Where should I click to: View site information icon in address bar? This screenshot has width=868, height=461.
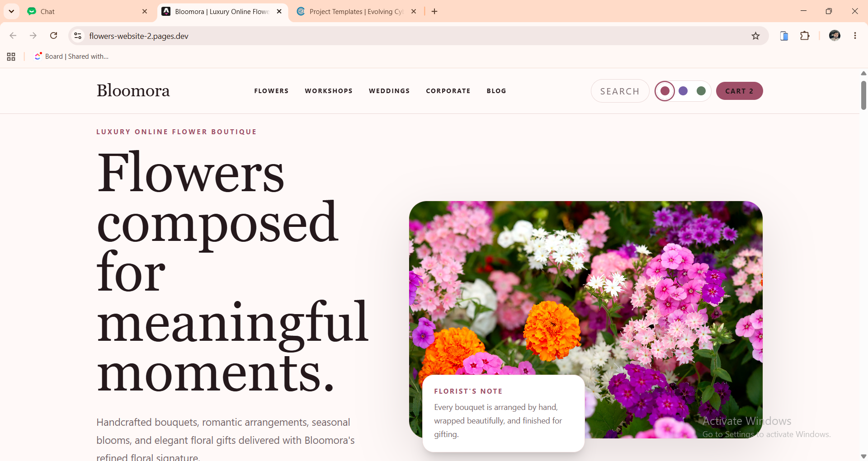tap(78, 36)
